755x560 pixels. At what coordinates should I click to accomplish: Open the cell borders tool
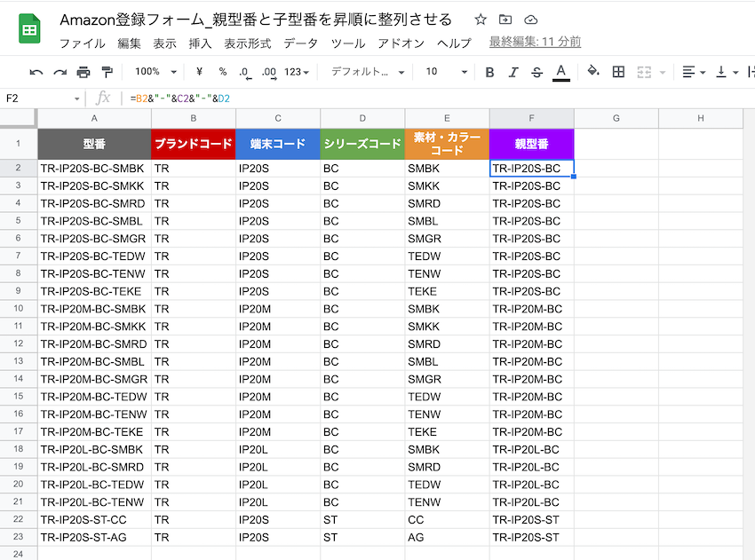point(619,72)
